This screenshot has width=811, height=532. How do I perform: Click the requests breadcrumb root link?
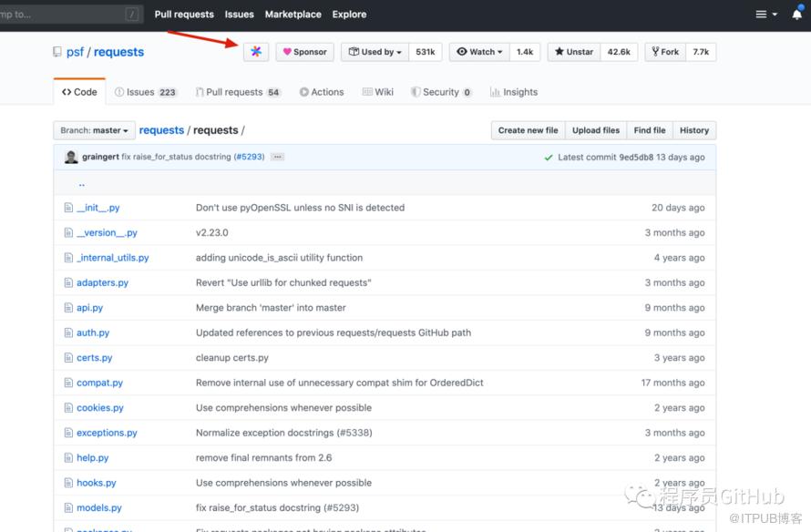coord(161,130)
